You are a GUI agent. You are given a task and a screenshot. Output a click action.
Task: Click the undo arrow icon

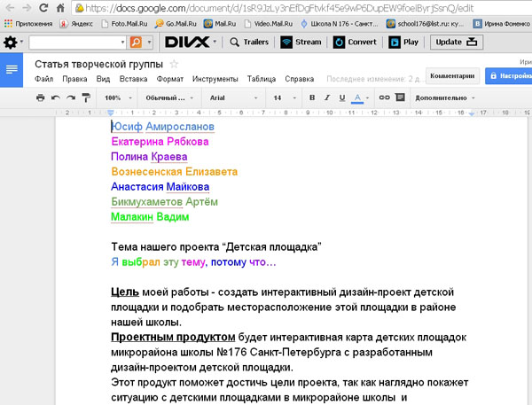click(x=55, y=97)
